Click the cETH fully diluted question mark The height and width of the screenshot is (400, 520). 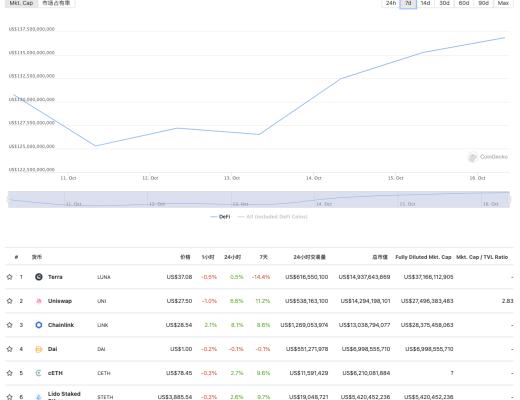pyautogui.click(x=452, y=373)
